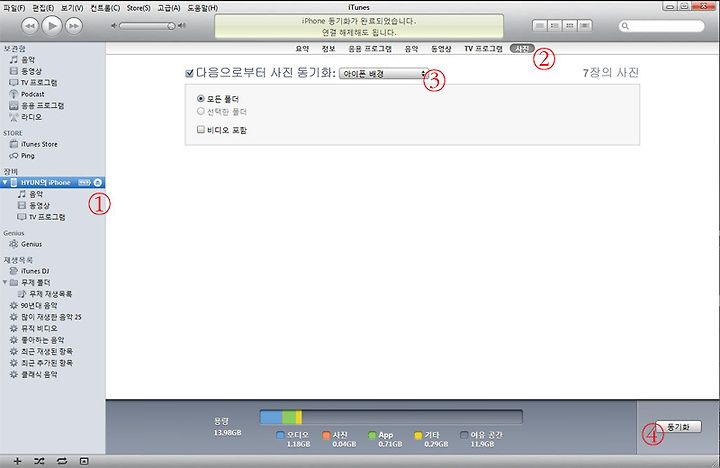
Task: Open the 아이폰 배경 folder dropdown
Action: click(x=384, y=73)
